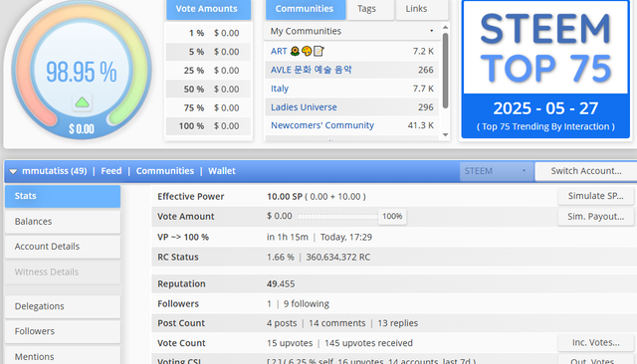Screen dimensions: 637x364
Task: Click the '9 following' text
Action: [x=307, y=304]
